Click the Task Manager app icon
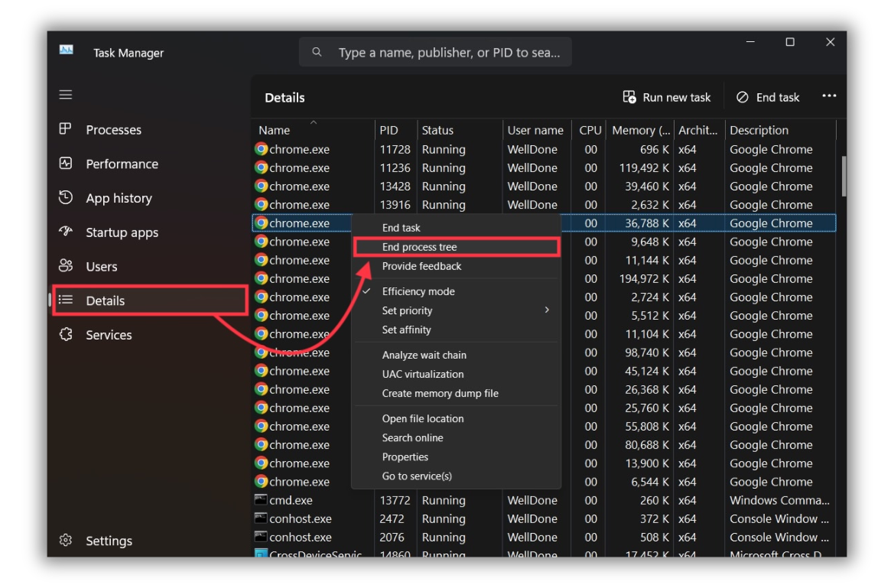The width and height of the screenshot is (894, 588). [66, 50]
